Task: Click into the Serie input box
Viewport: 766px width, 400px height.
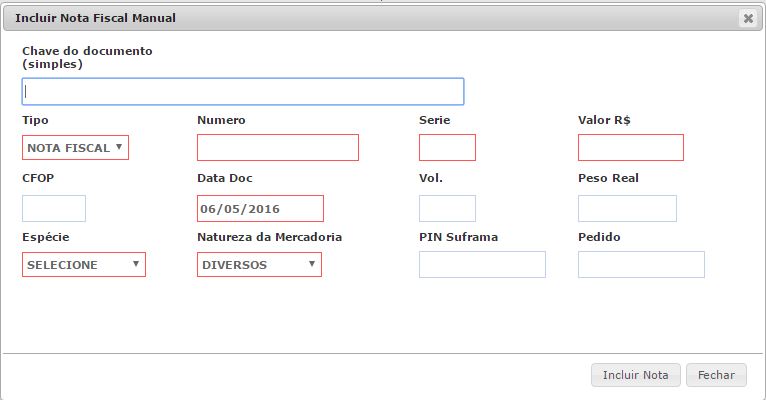Action: pyautogui.click(x=447, y=148)
